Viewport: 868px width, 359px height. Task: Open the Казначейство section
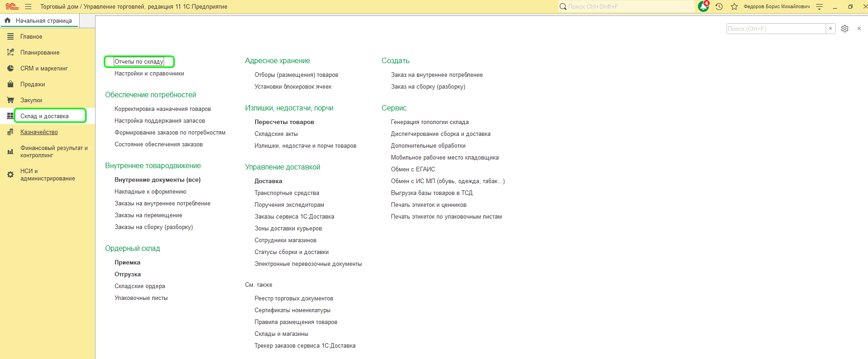(x=39, y=132)
